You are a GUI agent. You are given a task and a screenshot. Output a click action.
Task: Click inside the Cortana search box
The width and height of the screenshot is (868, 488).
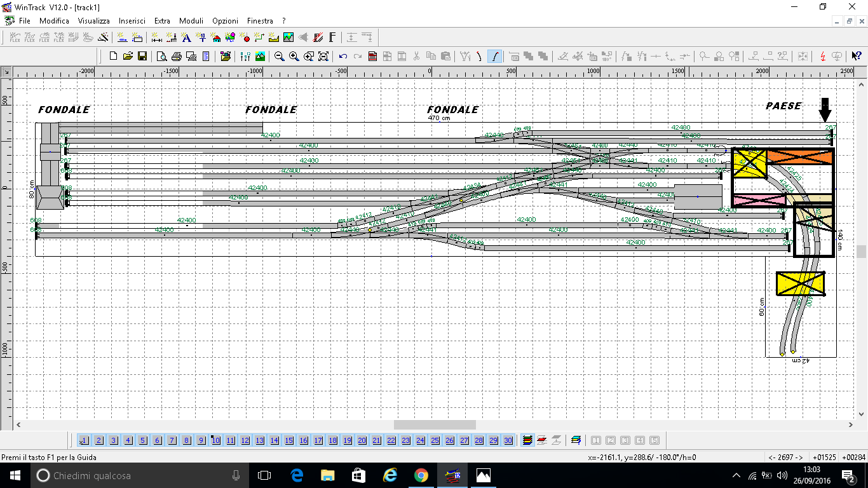click(127, 475)
